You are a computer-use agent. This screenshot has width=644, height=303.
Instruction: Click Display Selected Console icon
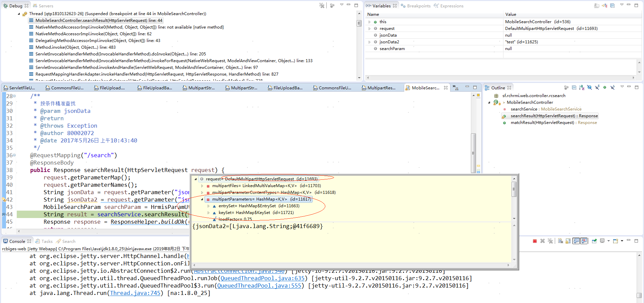point(602,241)
